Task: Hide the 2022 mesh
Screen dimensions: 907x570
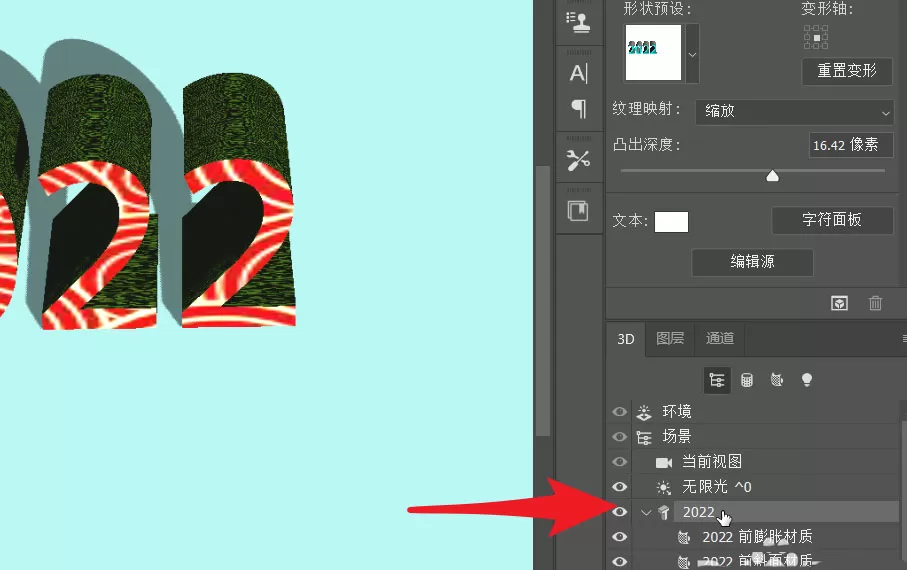Action: 620,512
